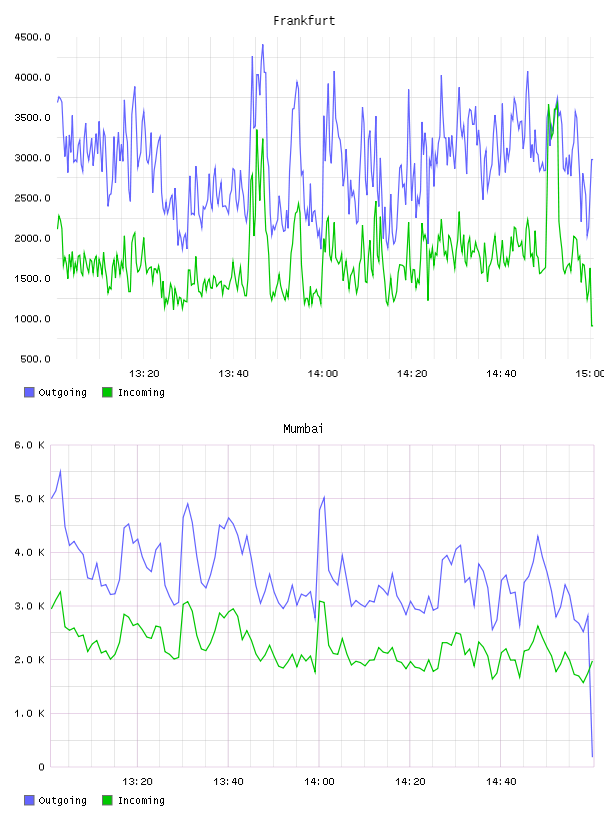The width and height of the screenshot is (608, 816).
Task: Click the Outgoing spike at 14:00 on Mumbai chart
Action: click(324, 498)
